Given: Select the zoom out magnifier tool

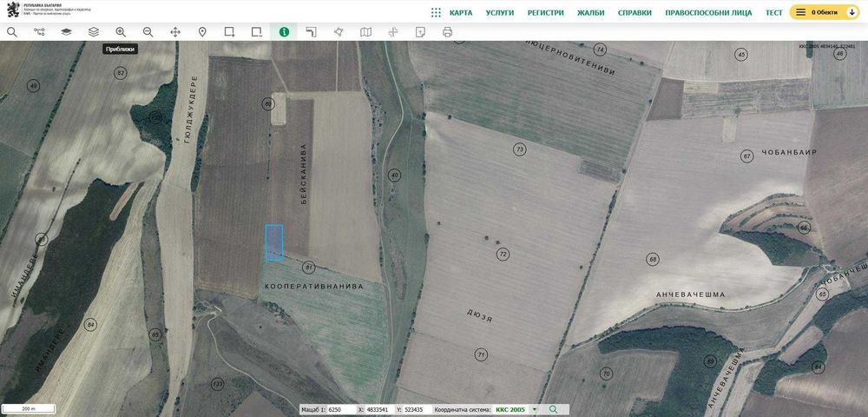Looking at the screenshot, I should coord(148,32).
